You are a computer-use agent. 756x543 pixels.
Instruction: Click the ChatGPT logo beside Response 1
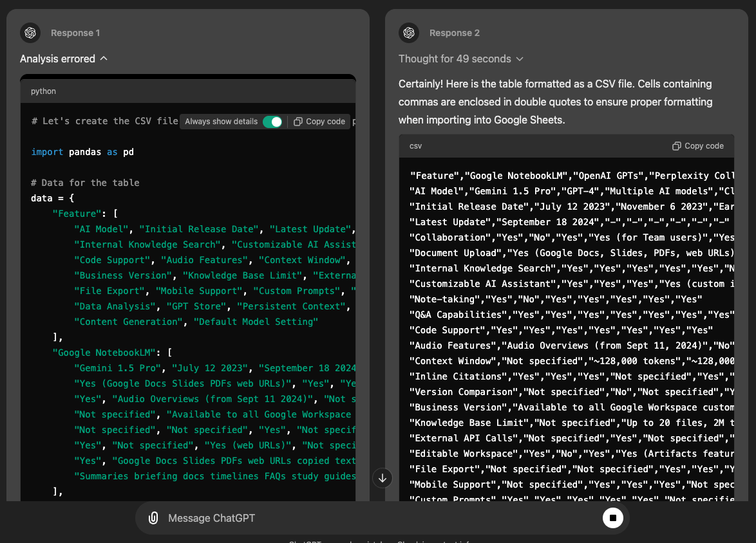[x=30, y=33]
